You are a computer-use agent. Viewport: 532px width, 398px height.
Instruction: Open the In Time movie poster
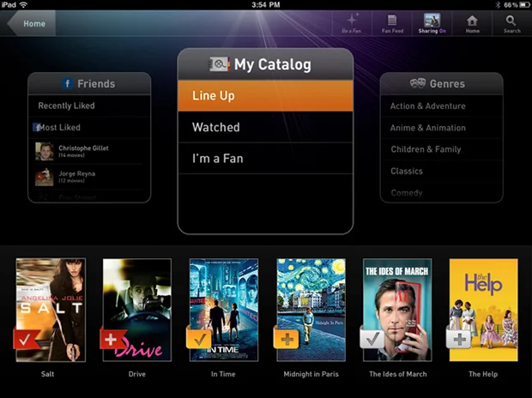coord(224,310)
